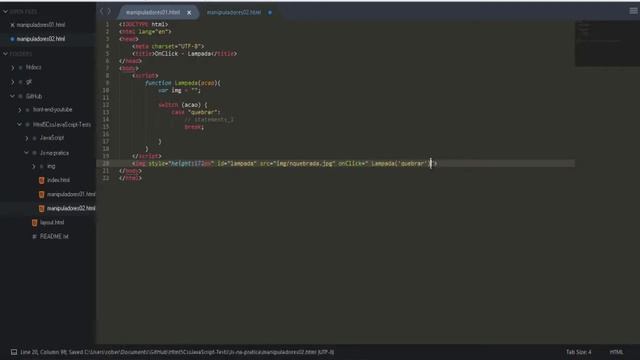
Task: Expand the JavaScript folder
Action: (27, 138)
